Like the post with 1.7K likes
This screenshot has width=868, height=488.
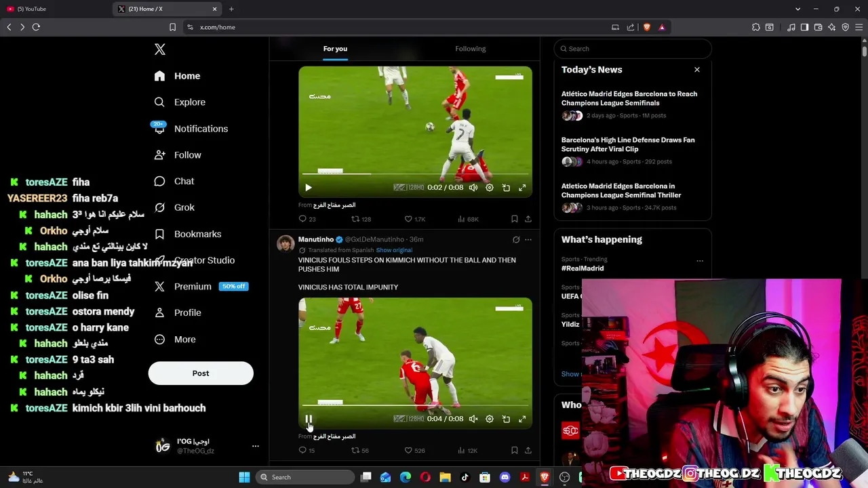coord(414,219)
